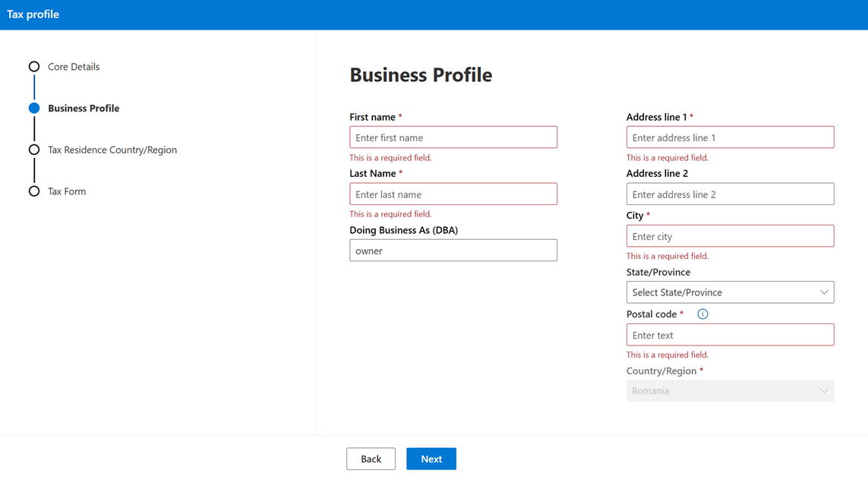Select the Tax Residence Country/Region step circle
Screen dimensions: 868x492
click(x=34, y=150)
